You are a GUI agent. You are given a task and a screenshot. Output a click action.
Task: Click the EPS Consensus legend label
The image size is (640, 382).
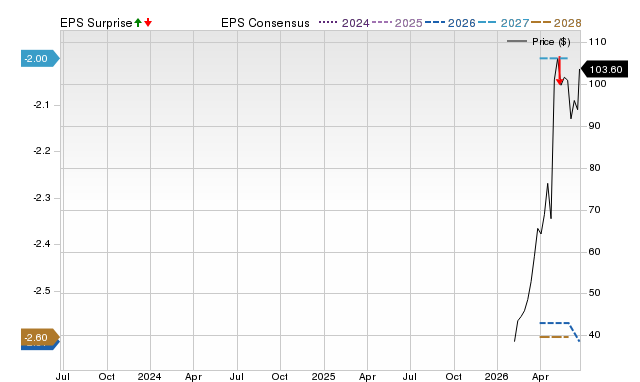tap(265, 23)
